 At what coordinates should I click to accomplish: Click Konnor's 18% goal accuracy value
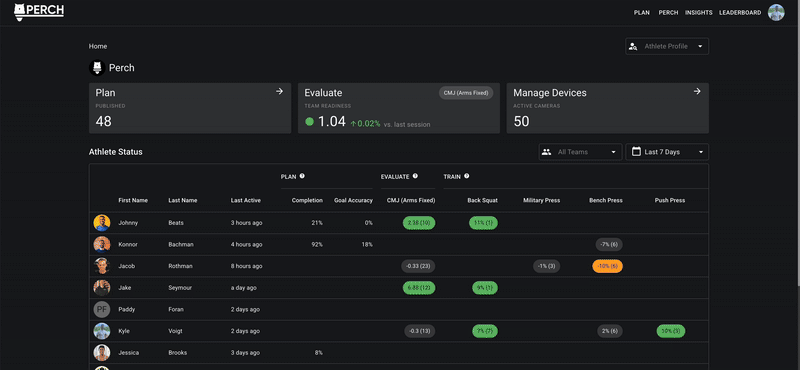click(x=367, y=244)
